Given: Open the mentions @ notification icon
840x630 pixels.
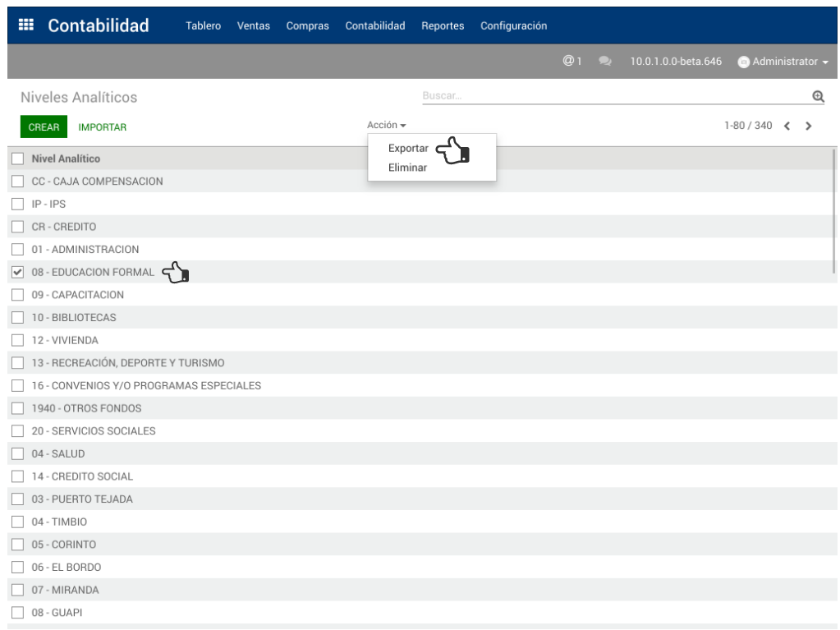Looking at the screenshot, I should (571, 62).
